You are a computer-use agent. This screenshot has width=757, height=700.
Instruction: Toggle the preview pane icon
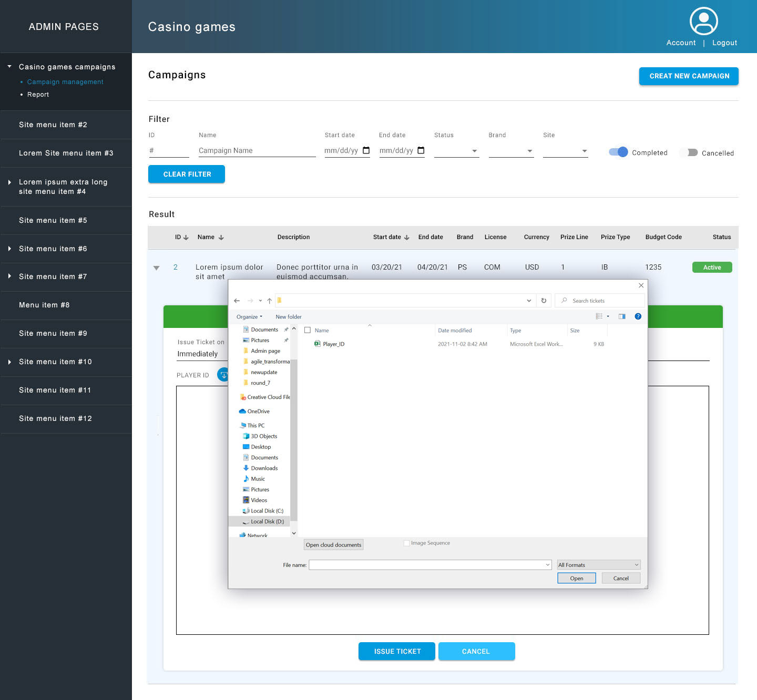(x=622, y=316)
